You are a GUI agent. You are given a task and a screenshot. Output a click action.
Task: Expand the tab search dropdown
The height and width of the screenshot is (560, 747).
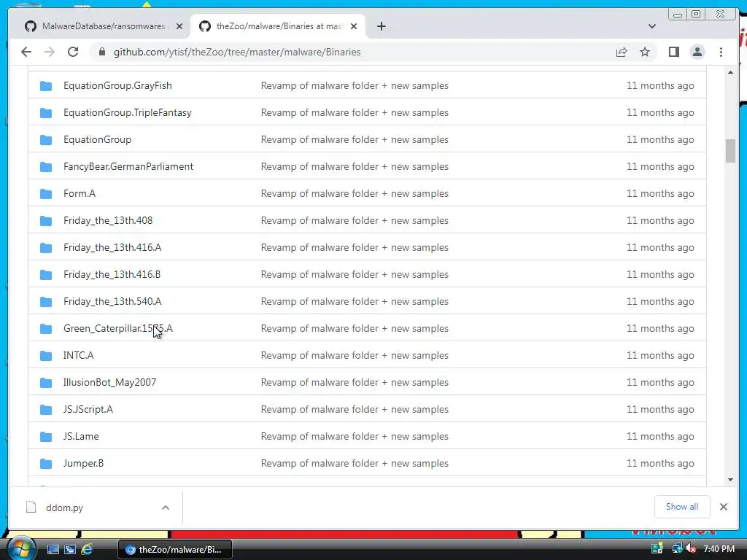652,26
